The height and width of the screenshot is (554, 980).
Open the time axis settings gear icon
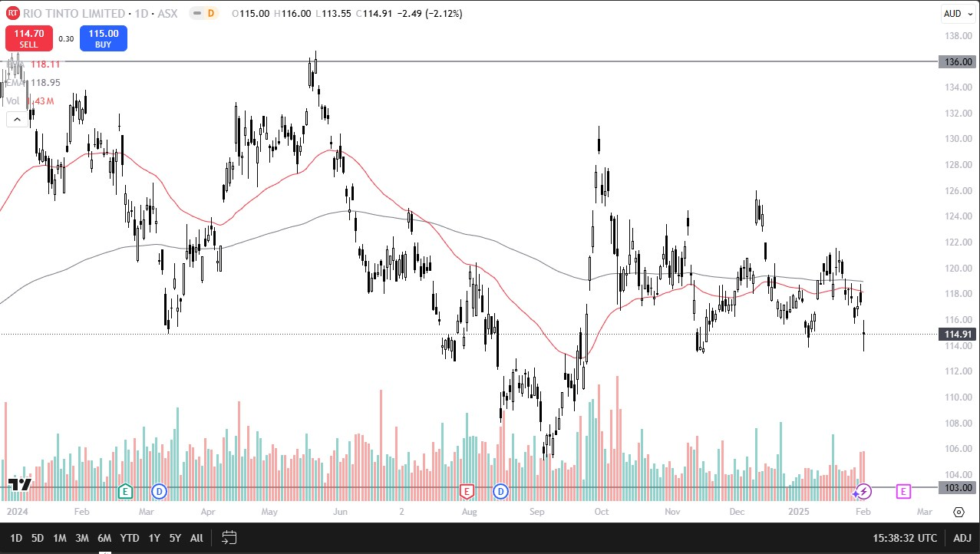[x=959, y=512]
